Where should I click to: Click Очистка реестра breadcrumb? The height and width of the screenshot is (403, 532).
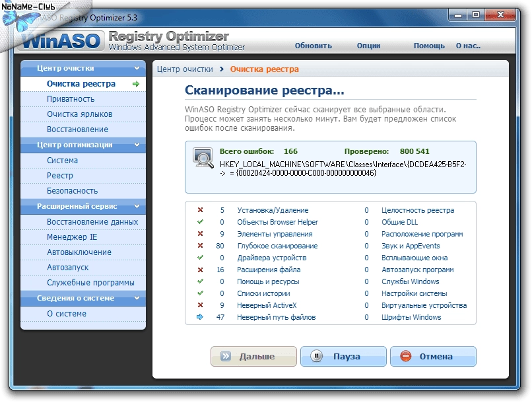point(264,69)
